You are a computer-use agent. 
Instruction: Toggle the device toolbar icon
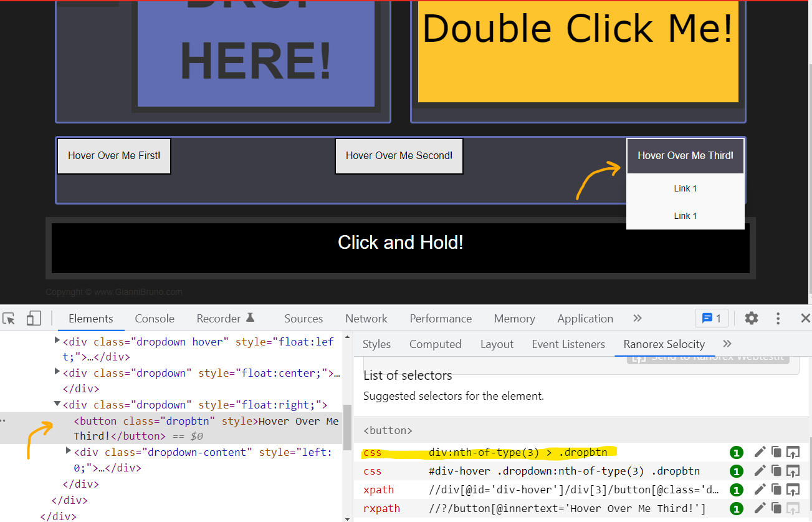click(x=33, y=319)
